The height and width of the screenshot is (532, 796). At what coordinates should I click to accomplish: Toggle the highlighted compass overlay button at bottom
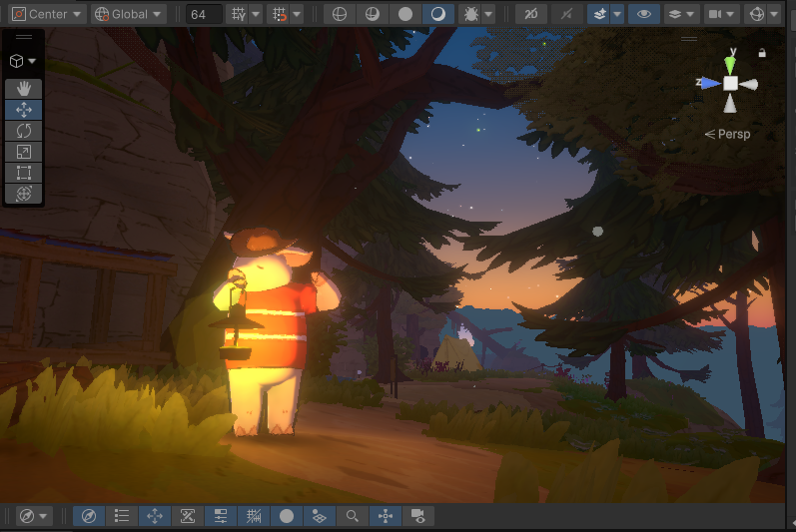[x=89, y=516]
